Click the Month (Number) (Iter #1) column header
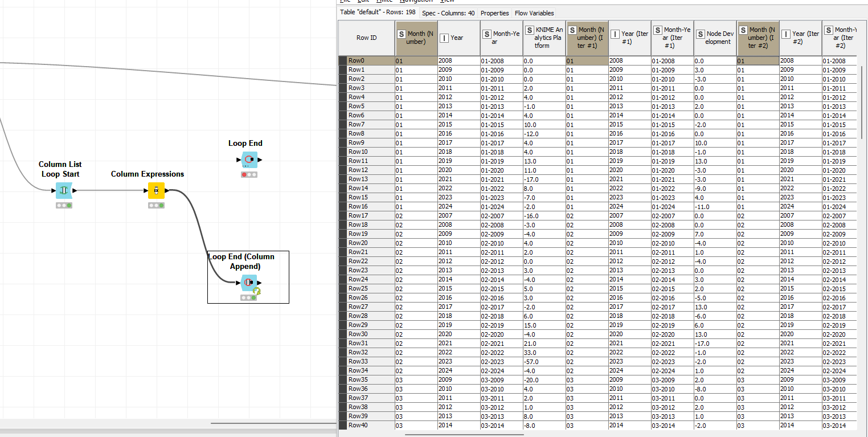 click(587, 38)
